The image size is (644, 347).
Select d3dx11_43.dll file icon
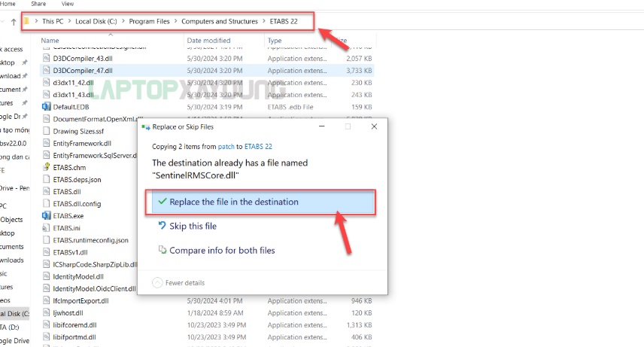[47, 95]
